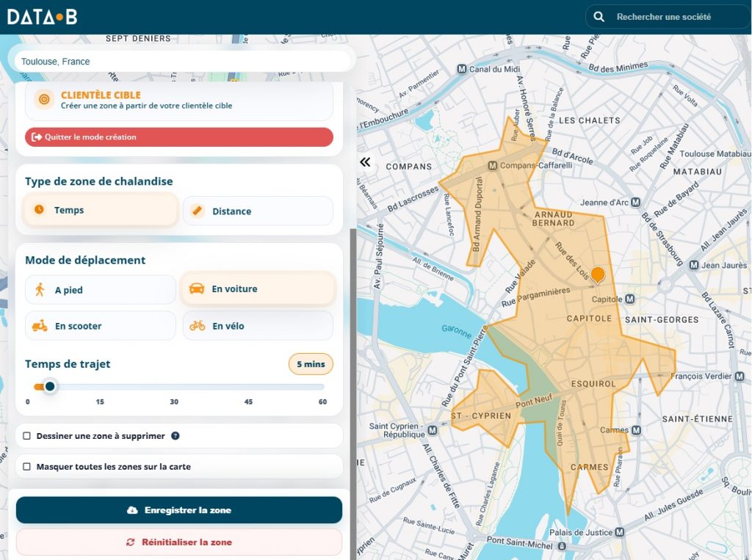This screenshot has height=560, width=752.
Task: Click the 5 mins time badge
Action: pos(311,364)
